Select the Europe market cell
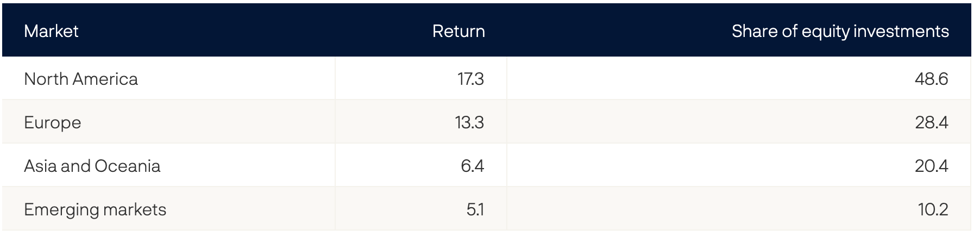980x248 pixels. [x=53, y=122]
